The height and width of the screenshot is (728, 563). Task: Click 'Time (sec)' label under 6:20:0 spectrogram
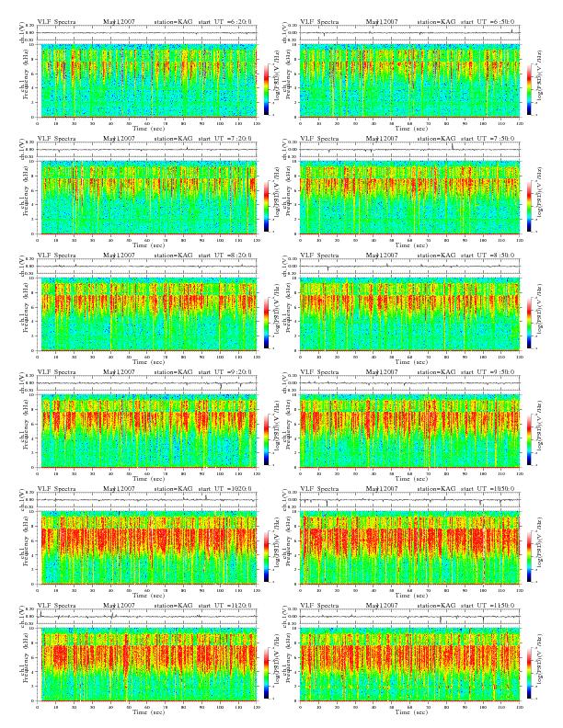click(149, 128)
